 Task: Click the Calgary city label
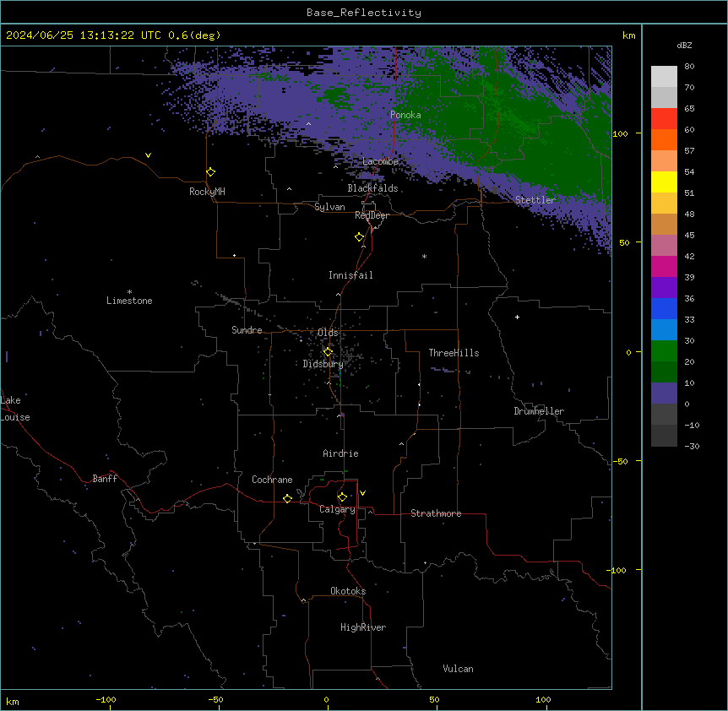tap(337, 509)
